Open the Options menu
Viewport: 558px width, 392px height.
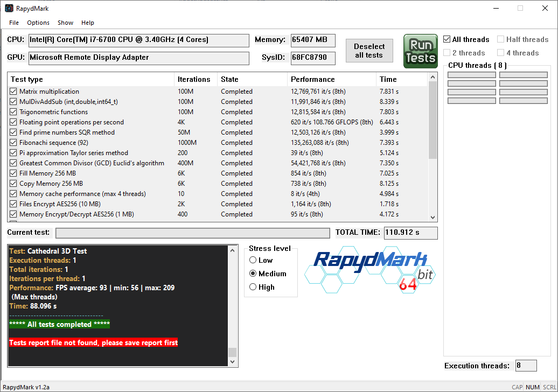pos(38,23)
